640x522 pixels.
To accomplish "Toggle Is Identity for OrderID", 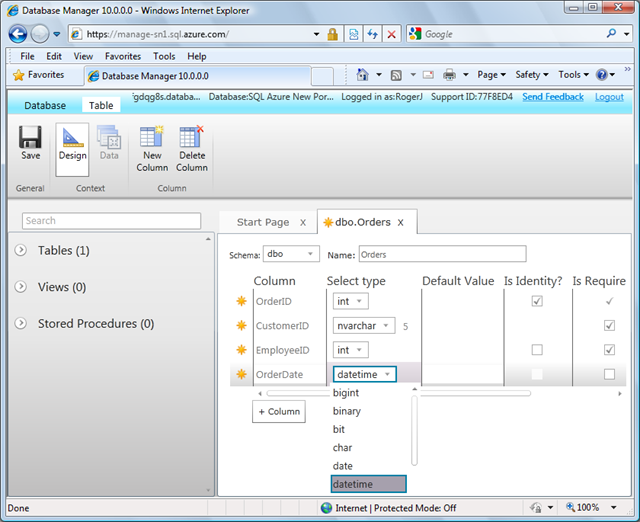I will click(x=537, y=301).
